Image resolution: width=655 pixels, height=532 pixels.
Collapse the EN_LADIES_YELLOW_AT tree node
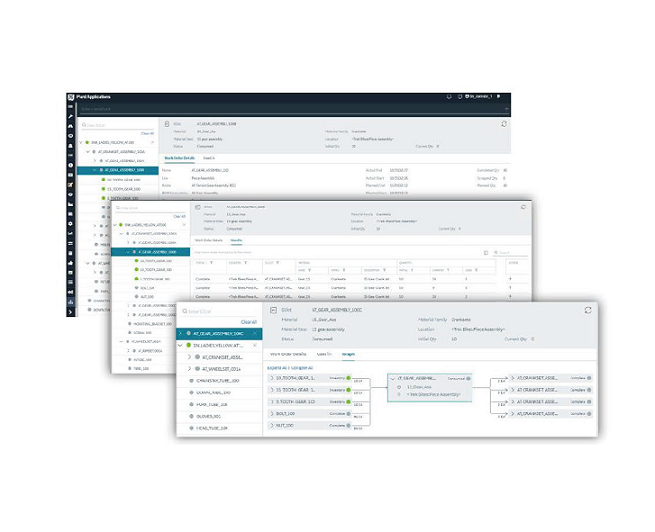coord(181,345)
